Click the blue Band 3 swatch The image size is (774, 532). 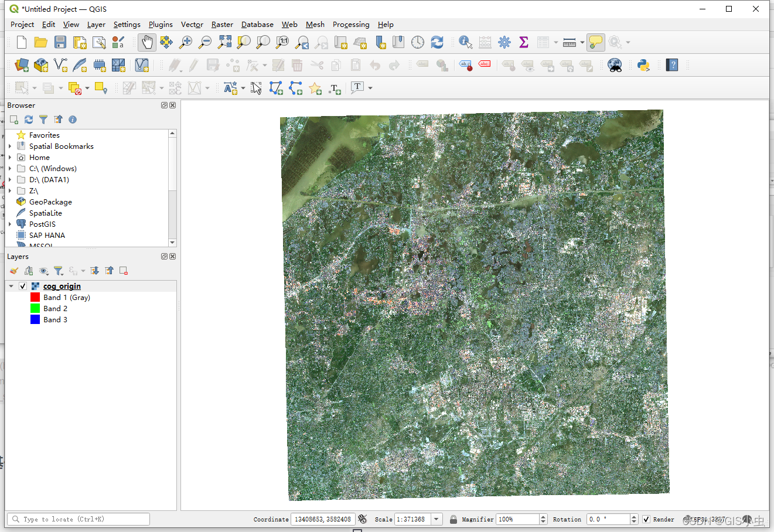(35, 320)
